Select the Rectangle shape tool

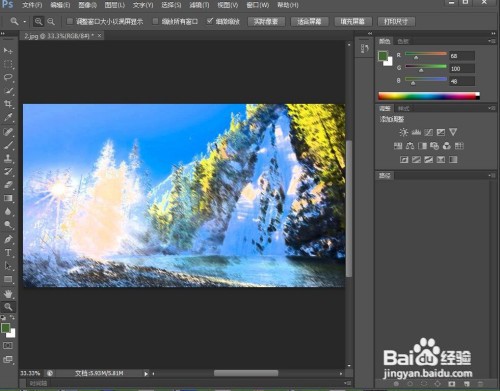[x=8, y=279]
